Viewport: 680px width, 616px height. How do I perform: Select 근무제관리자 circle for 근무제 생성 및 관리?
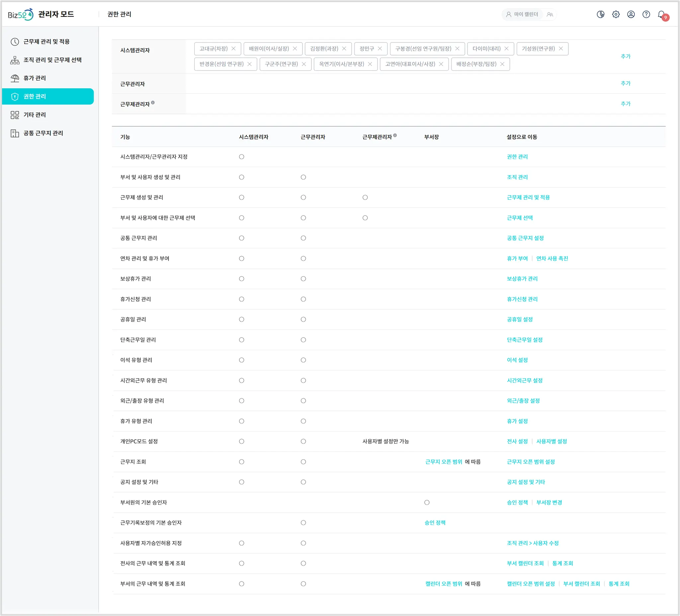[x=365, y=197]
